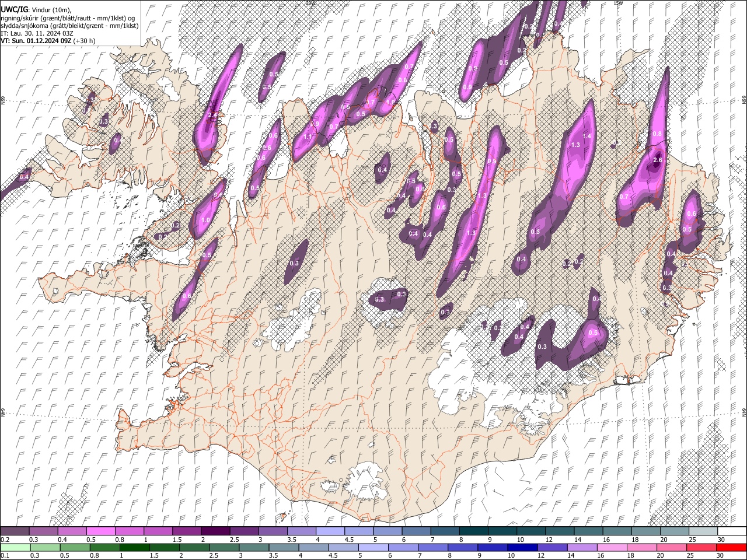
Task: Pick the blue 8 rain scale swatch
Action: click(x=463, y=548)
